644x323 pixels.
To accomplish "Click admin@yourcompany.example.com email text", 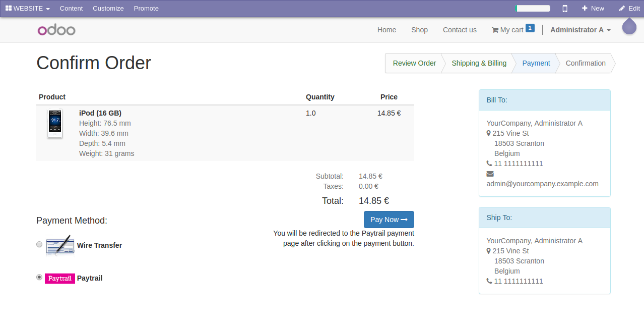I will [x=542, y=184].
